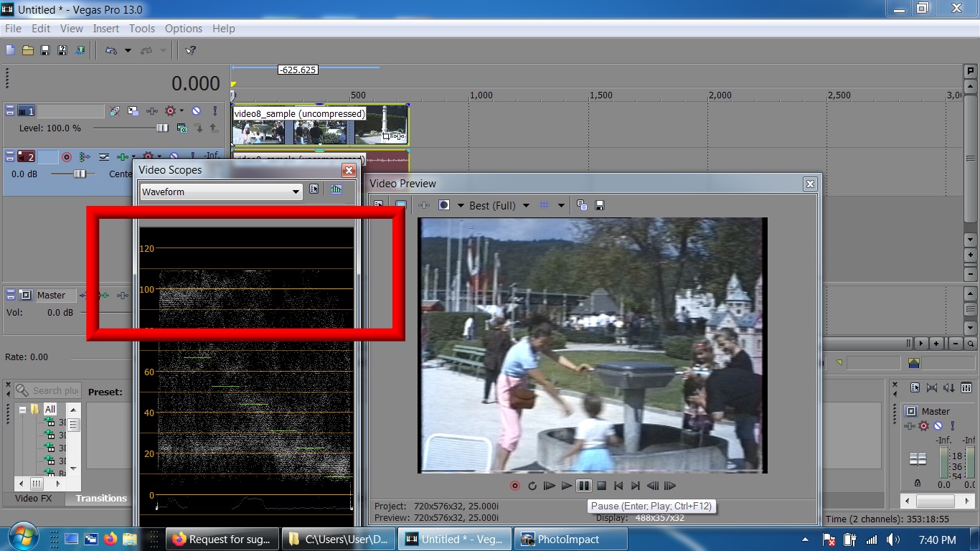This screenshot has width=980, height=551.
Task: Activate the What's This help pointer
Action: (x=190, y=50)
